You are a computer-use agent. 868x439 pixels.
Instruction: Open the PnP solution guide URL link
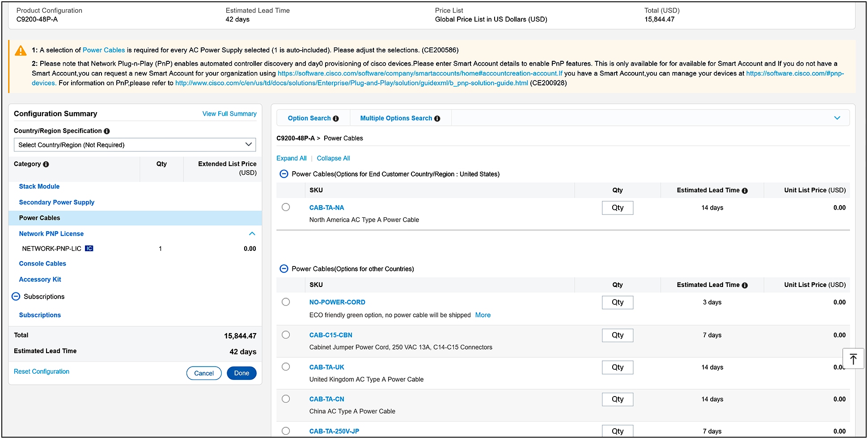pos(351,83)
